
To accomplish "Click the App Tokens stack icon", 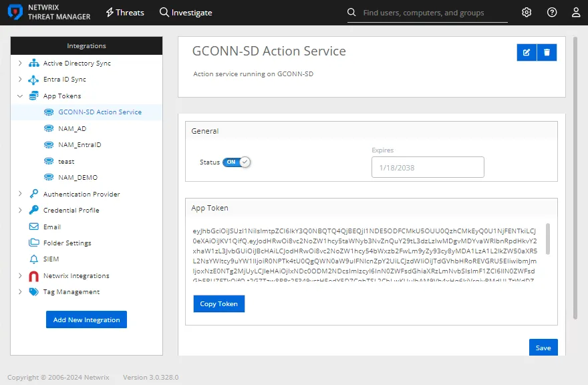I will 34,96.
